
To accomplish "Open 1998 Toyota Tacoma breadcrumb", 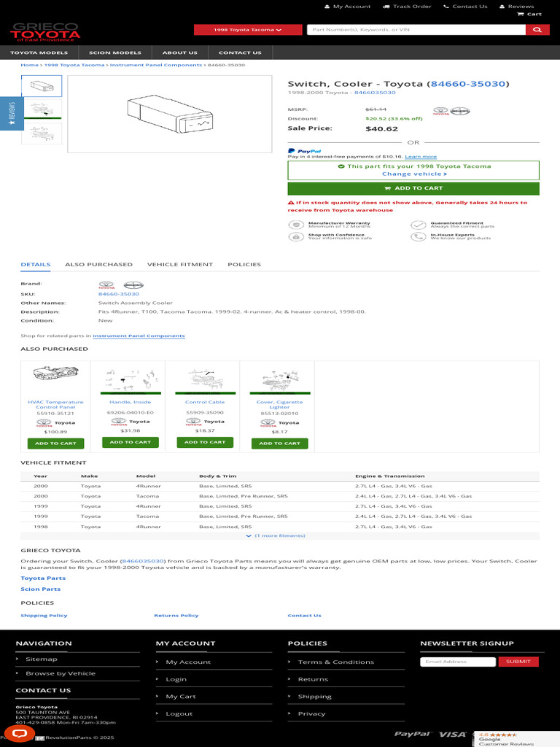I will [x=74, y=65].
